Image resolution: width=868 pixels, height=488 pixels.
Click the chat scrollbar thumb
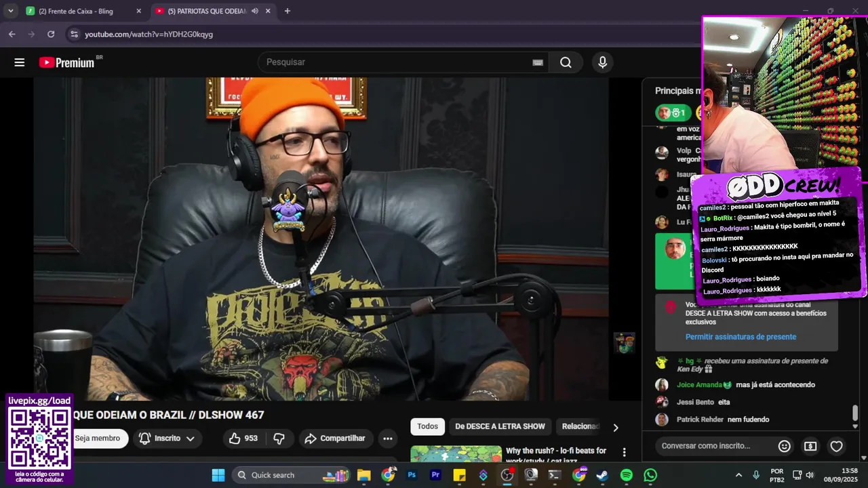856,412
